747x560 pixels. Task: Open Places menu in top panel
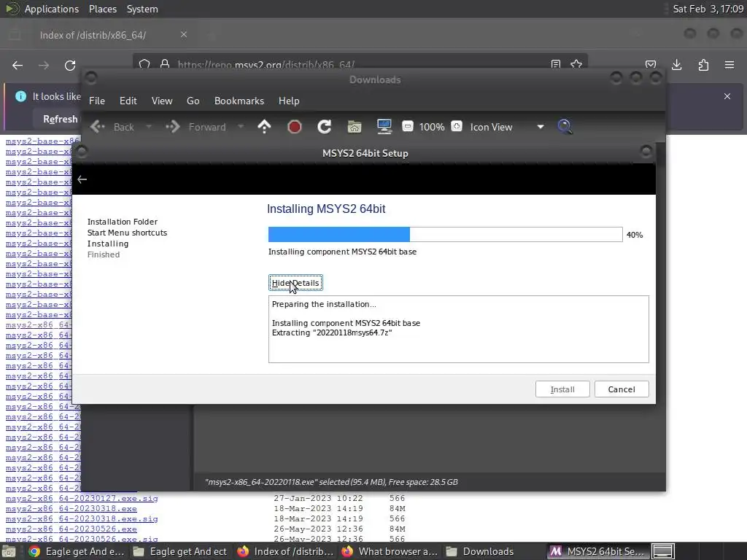click(x=102, y=9)
